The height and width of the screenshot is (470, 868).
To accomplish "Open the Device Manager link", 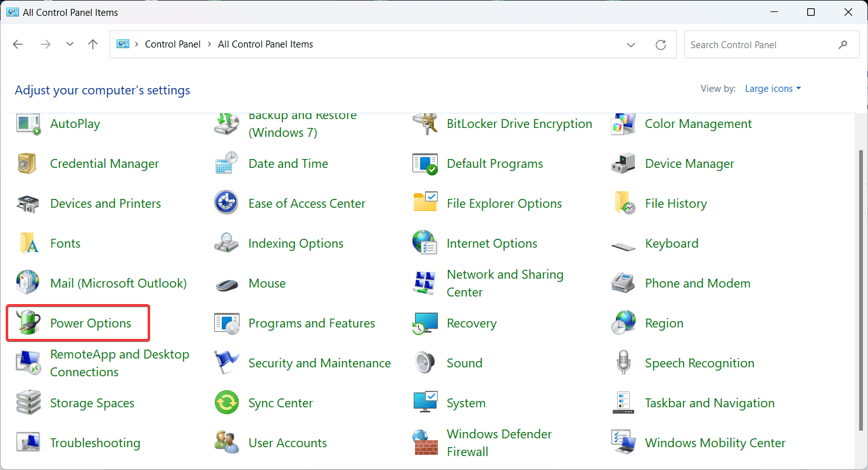I will point(689,163).
